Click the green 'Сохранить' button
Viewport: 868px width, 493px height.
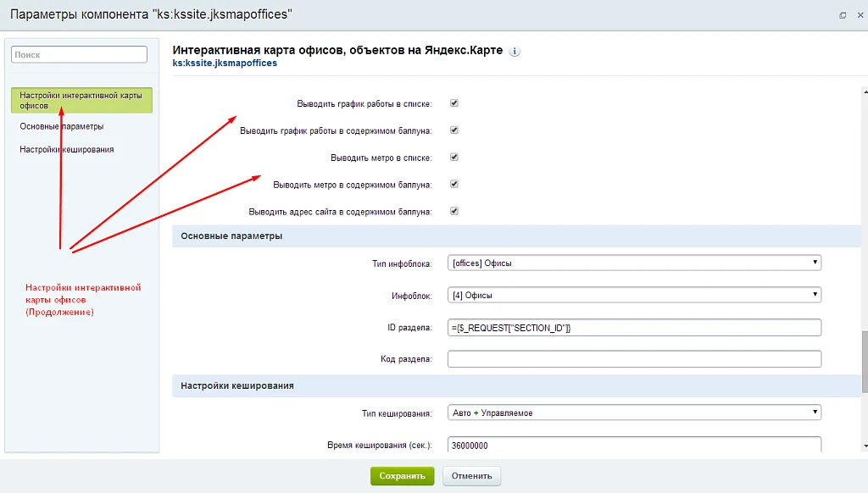(403, 476)
